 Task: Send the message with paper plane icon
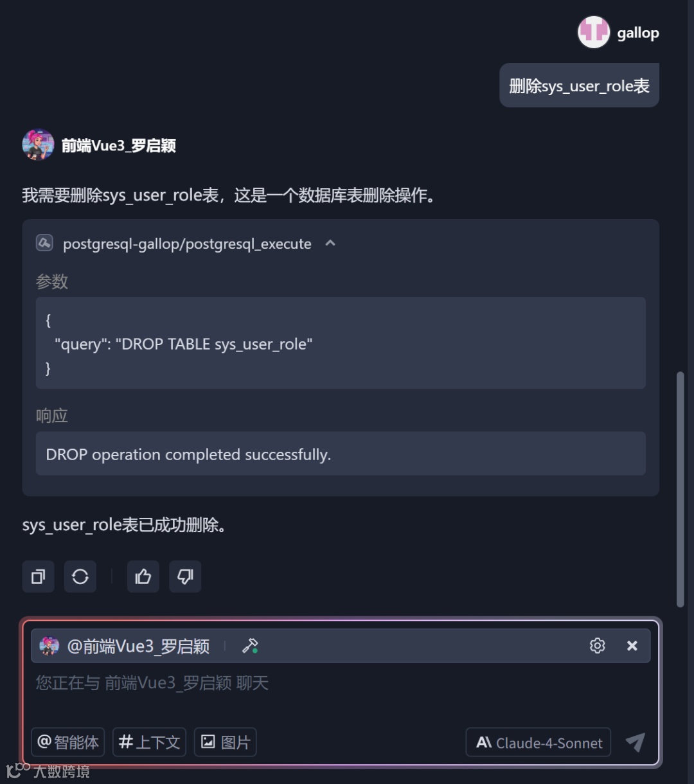tap(635, 742)
